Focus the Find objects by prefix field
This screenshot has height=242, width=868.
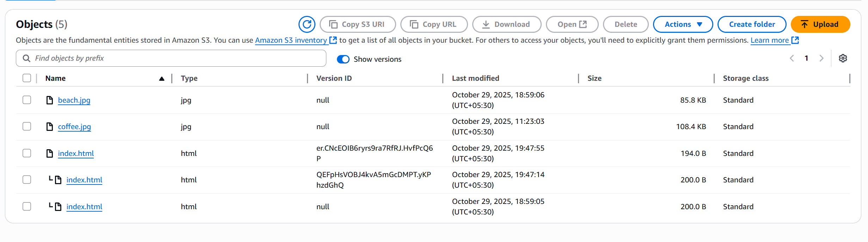pyautogui.click(x=176, y=58)
